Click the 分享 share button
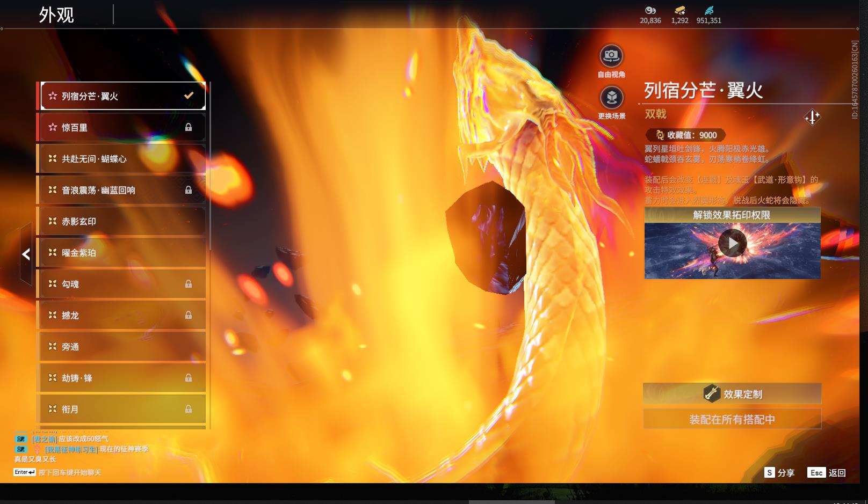 pos(780,472)
